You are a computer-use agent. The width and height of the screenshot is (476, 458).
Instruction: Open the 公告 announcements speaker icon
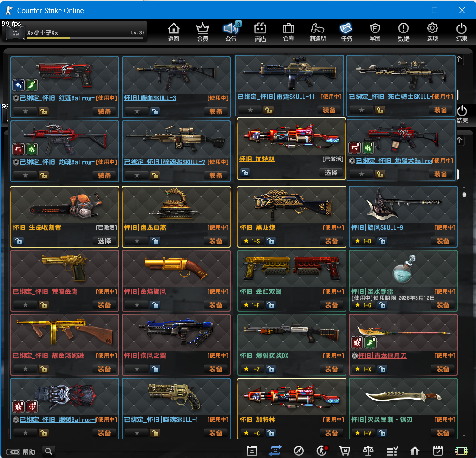click(231, 32)
